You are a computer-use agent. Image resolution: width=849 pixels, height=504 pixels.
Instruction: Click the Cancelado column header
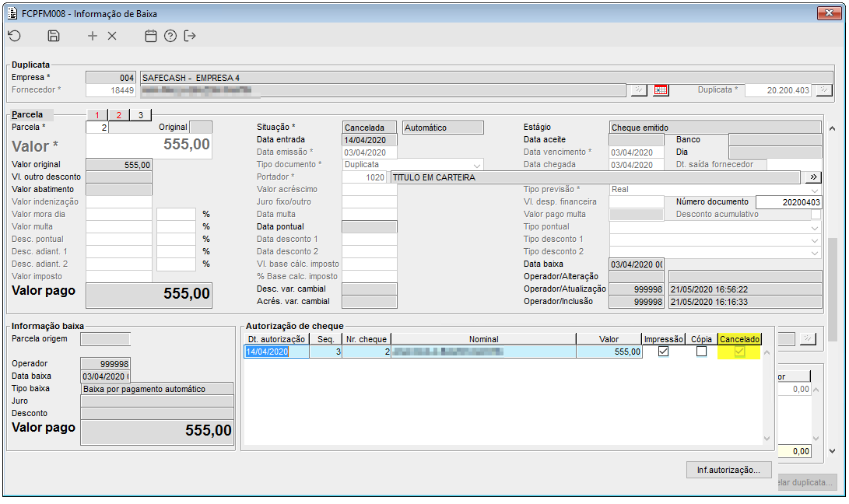739,339
